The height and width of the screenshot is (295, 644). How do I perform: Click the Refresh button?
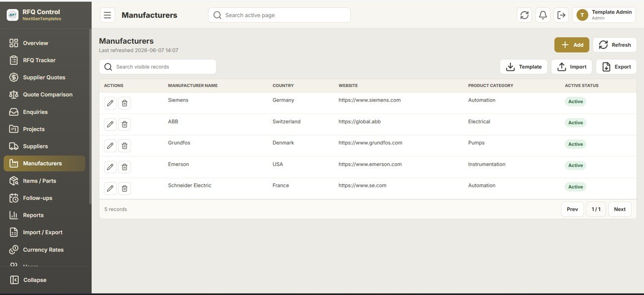614,45
